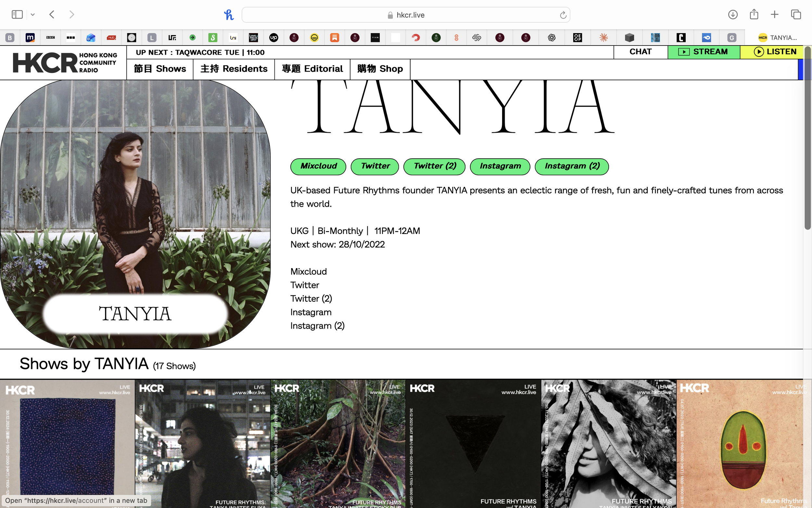The image size is (812, 508).
Task: Open the STREAM video player
Action: [704, 52]
